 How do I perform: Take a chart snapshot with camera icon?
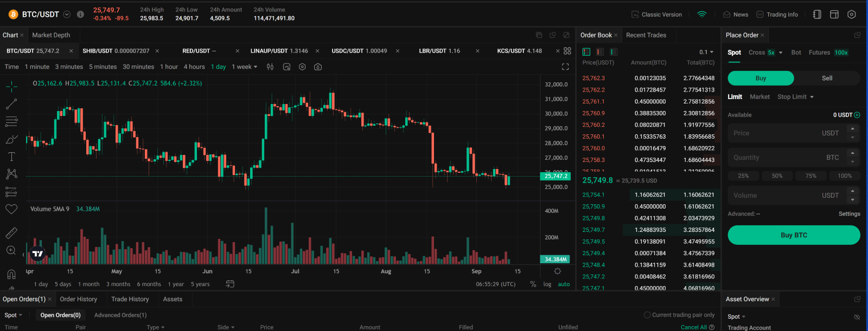[x=318, y=67]
